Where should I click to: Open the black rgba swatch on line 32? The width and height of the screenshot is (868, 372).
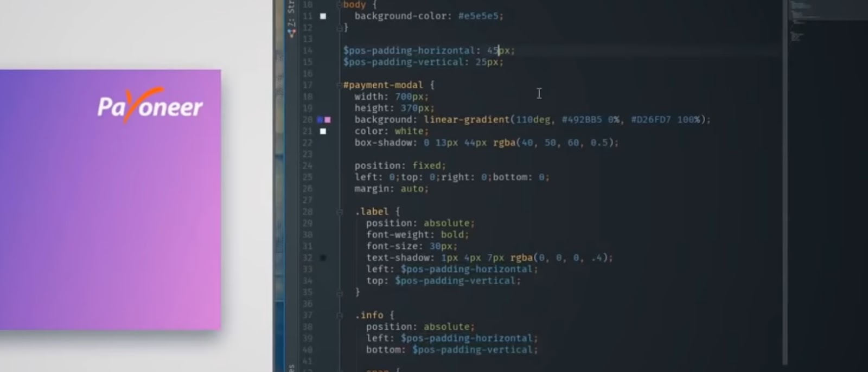pos(323,258)
